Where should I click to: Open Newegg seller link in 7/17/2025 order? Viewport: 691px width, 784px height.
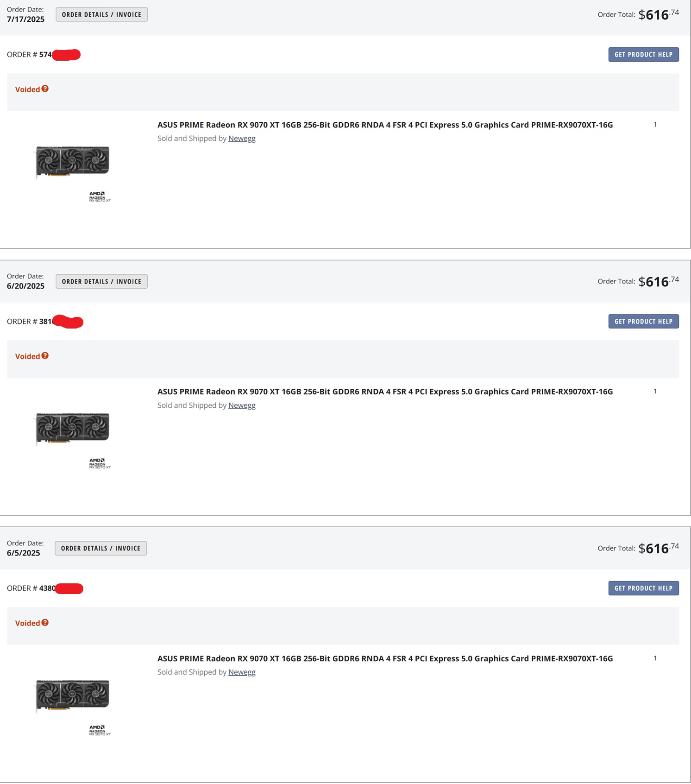[x=242, y=139]
